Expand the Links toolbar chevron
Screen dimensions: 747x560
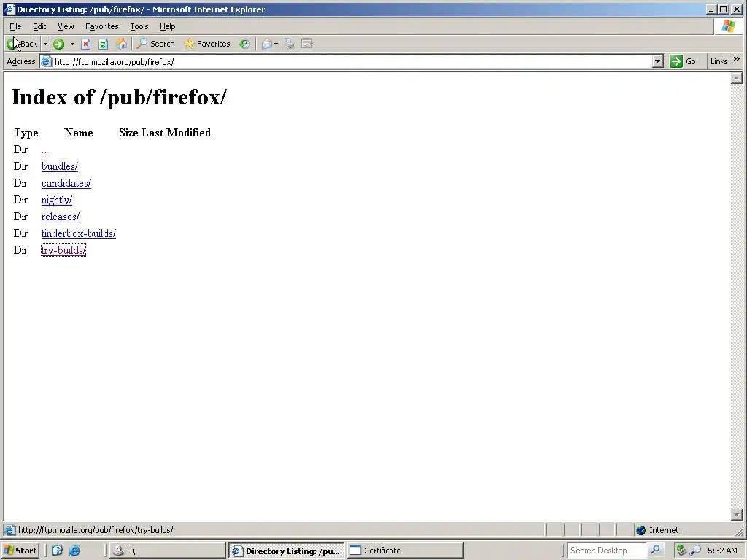[737, 59]
